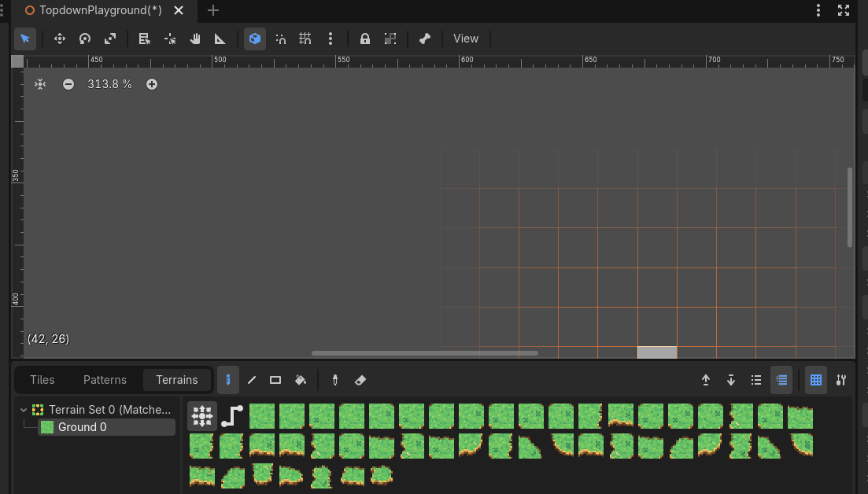The width and height of the screenshot is (868, 494).
Task: Click the vertical viewport scrollbar
Action: [850, 208]
